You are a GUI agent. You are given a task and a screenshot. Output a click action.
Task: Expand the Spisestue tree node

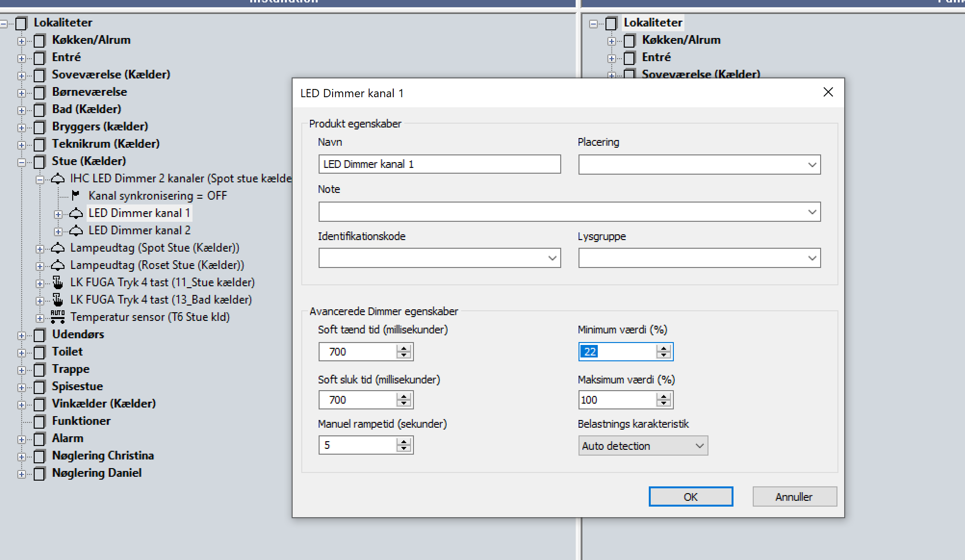click(21, 387)
